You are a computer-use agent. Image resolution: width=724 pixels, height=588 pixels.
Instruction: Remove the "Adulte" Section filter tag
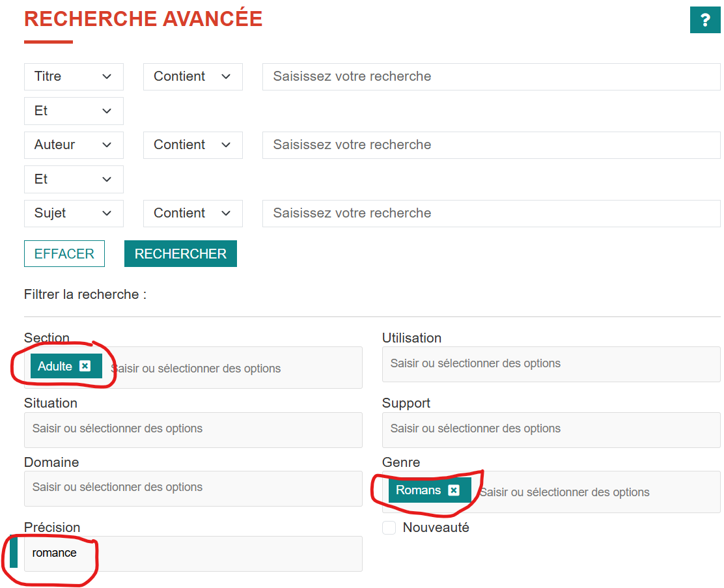(x=85, y=366)
